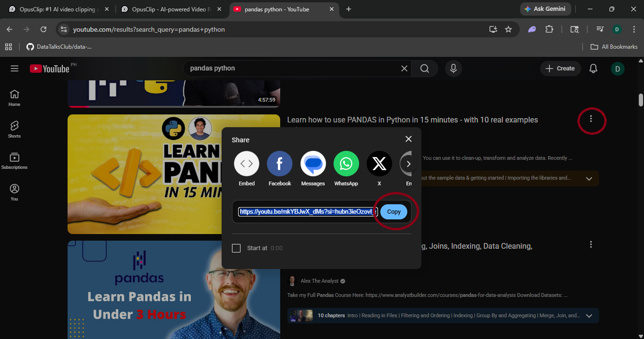Show more share options arrow
Screen dimensions: 644x339
tap(409, 164)
